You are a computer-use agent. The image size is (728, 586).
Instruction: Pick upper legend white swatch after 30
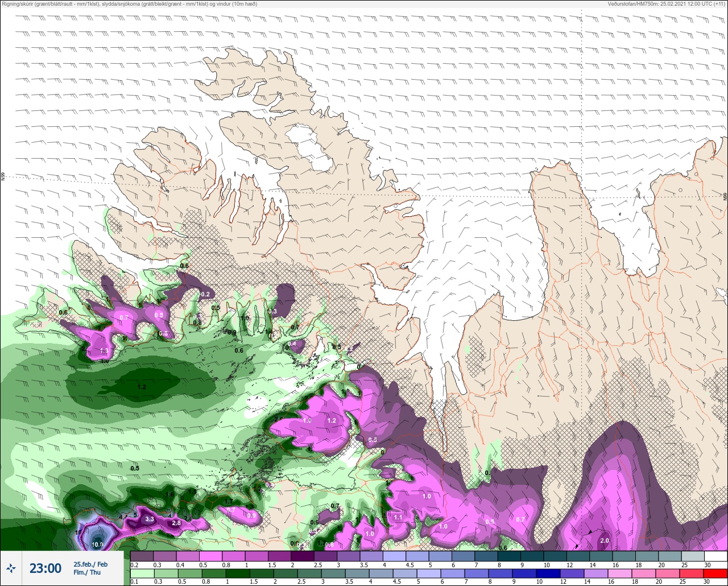tap(715, 556)
